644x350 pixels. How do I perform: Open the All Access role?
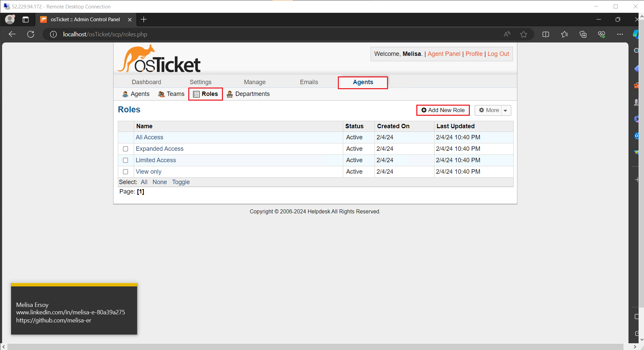[x=149, y=137]
